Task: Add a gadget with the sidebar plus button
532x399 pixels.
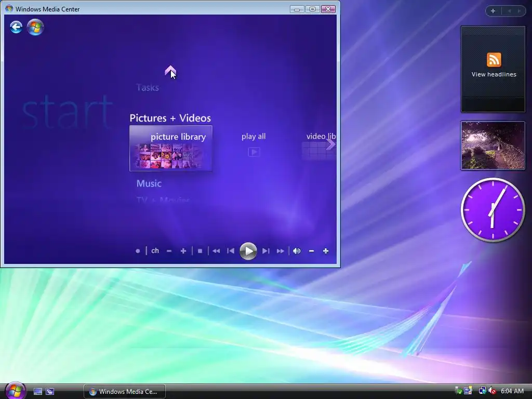Action: (x=493, y=11)
